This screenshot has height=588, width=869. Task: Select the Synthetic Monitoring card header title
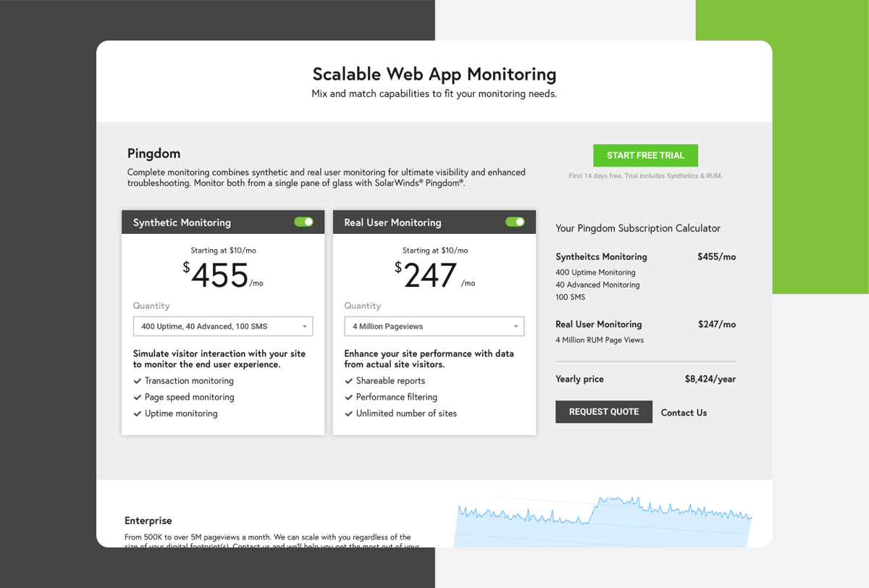click(182, 222)
